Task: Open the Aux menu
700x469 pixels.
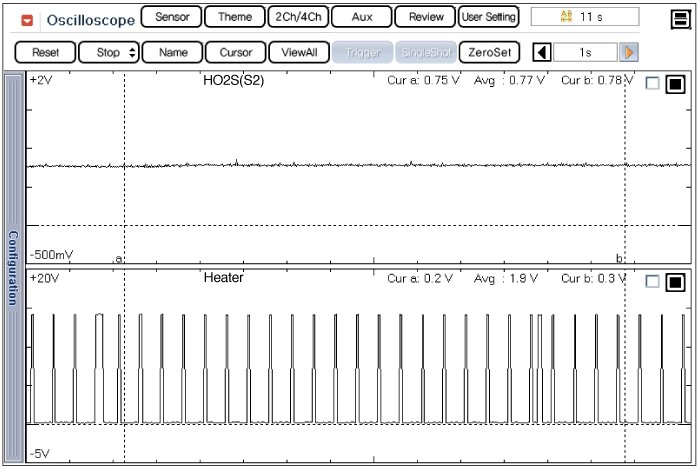Action: 362,17
